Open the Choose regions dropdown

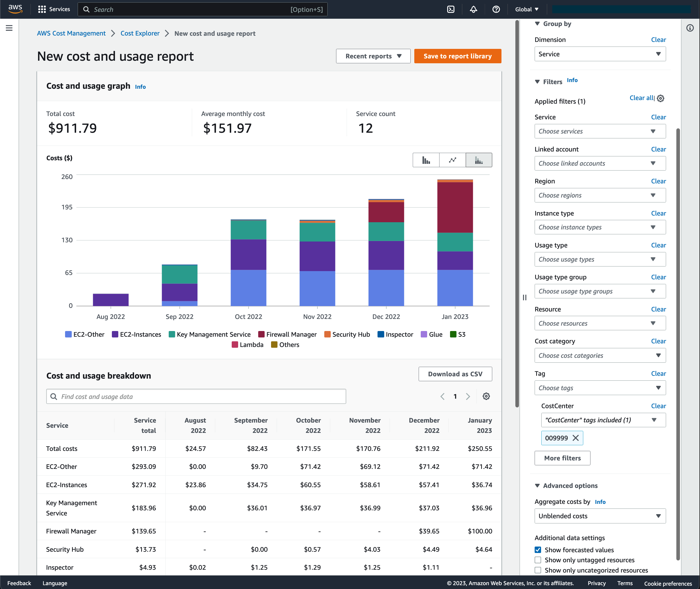pos(600,195)
